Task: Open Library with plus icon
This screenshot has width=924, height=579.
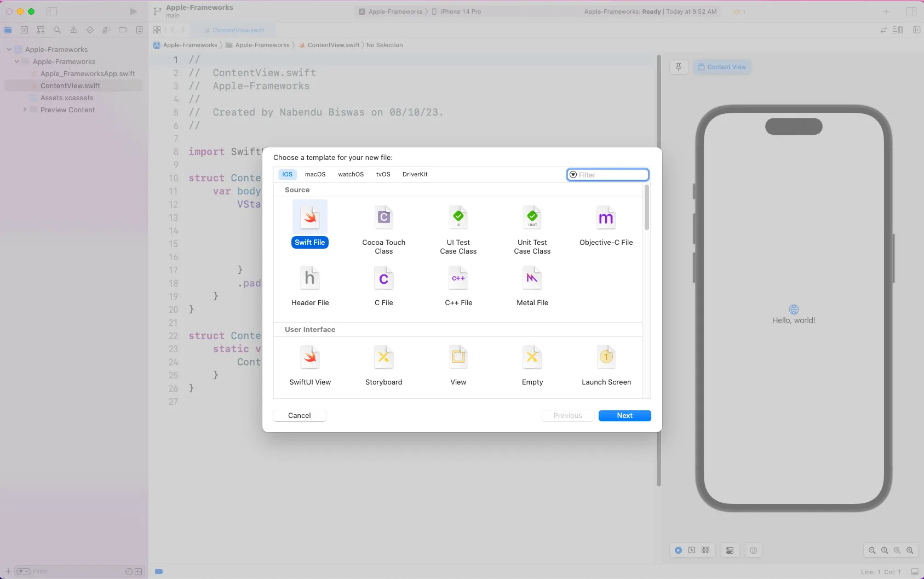Action: pos(886,12)
